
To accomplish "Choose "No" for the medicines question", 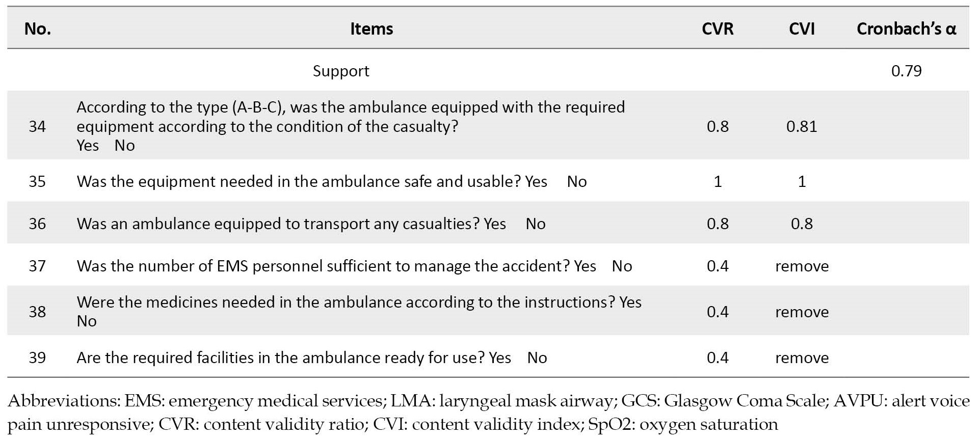I will [87, 321].
